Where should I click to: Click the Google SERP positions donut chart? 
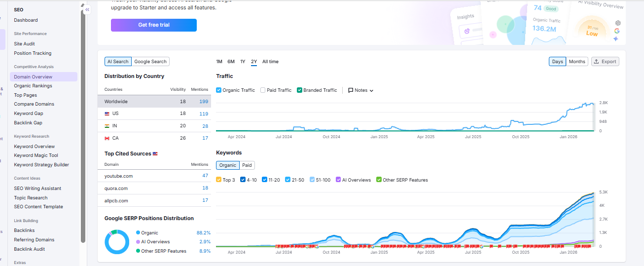117,242
